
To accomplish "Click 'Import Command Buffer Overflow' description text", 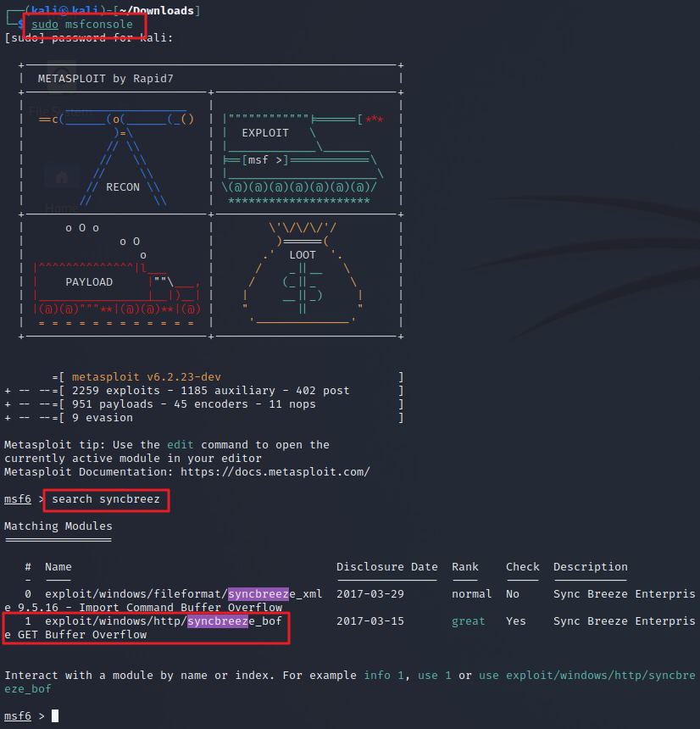I will click(181, 608).
